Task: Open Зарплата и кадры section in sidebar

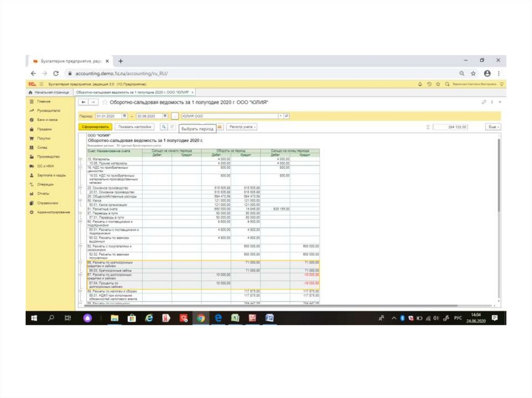Action: 51,175
